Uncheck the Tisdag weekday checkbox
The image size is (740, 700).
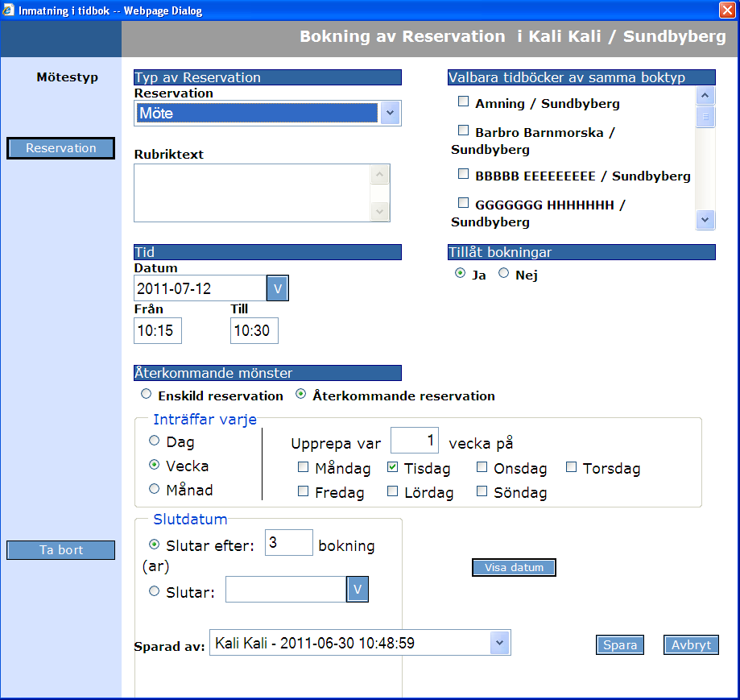tap(392, 467)
